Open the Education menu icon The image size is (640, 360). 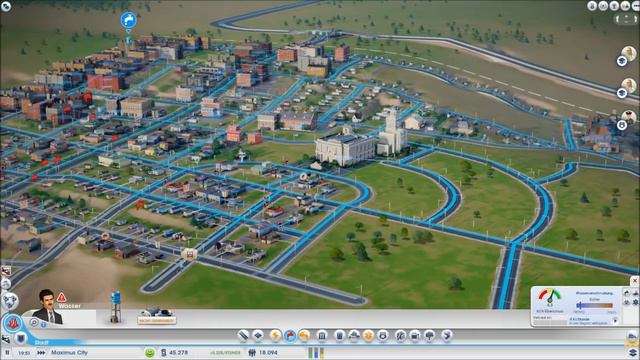click(400, 336)
